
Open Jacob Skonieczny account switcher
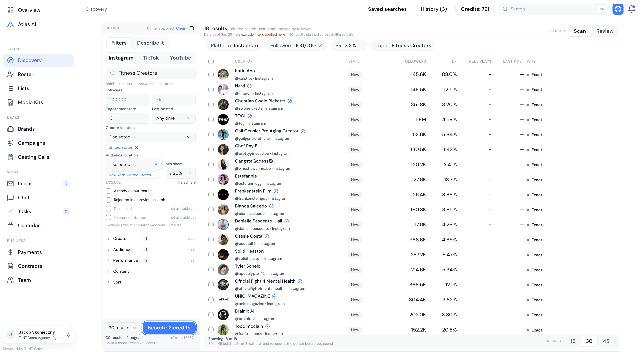39,335
